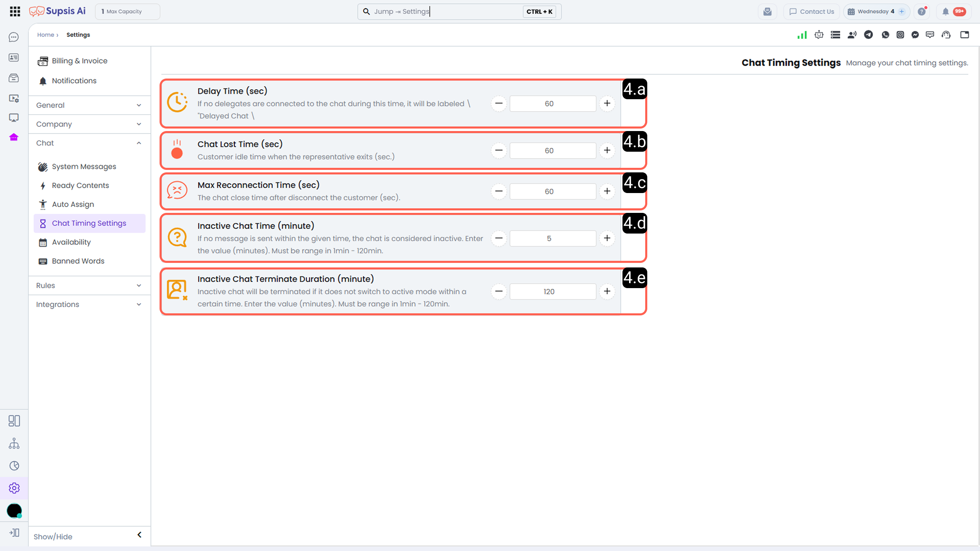The height and width of the screenshot is (551, 980).
Task: Open the organization hierarchy sidebar icon
Action: pyautogui.click(x=14, y=444)
